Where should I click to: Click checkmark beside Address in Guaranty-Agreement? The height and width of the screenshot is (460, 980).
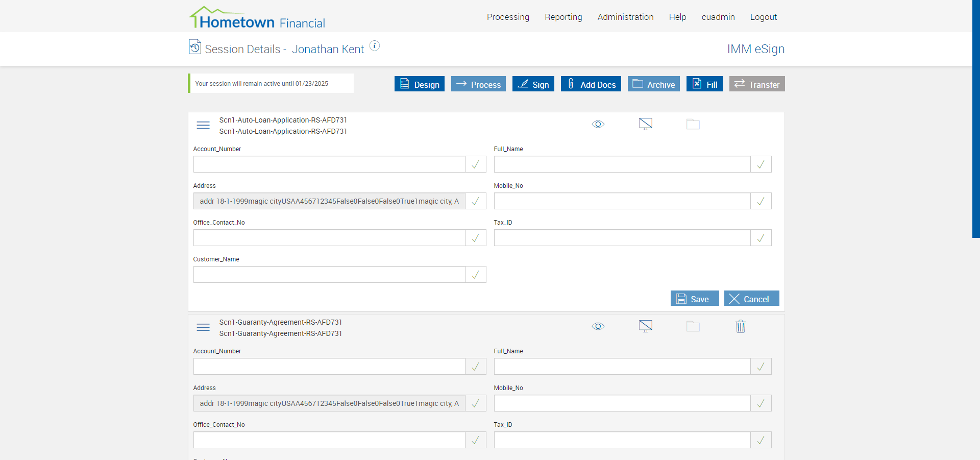pos(476,403)
